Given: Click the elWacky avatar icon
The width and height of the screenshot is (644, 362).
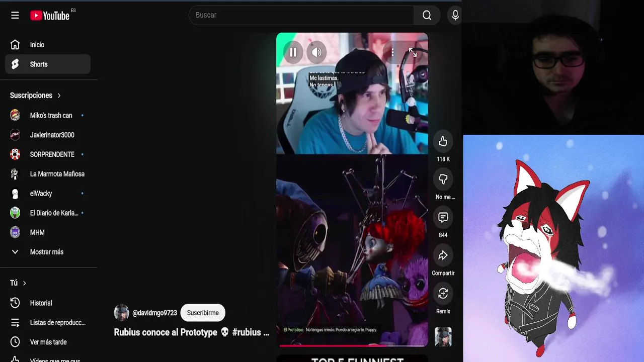Looking at the screenshot, I should click(x=15, y=194).
